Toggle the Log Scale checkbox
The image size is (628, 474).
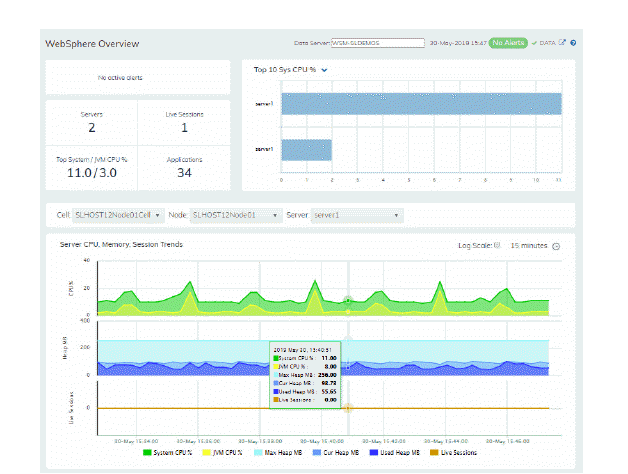497,245
